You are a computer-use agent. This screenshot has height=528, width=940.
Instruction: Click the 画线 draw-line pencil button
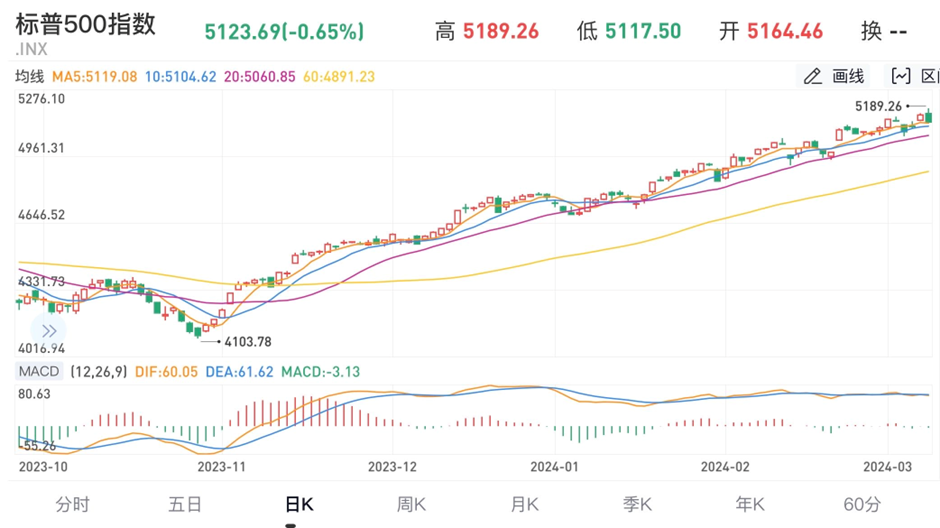point(834,76)
